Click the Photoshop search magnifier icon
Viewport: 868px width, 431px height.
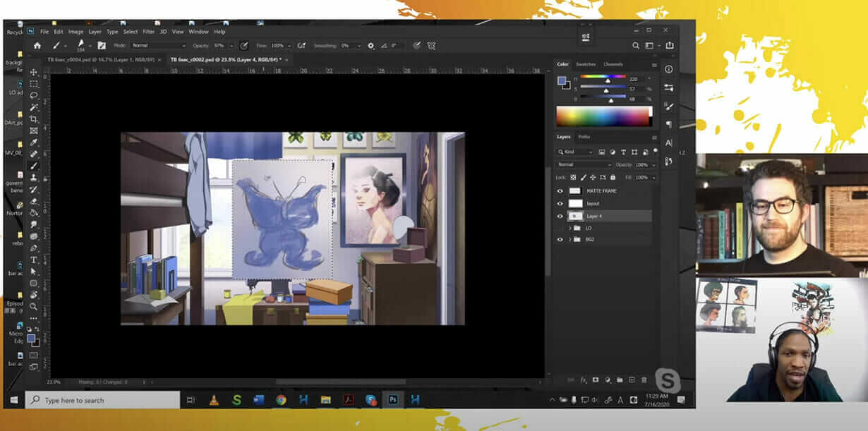tap(635, 45)
